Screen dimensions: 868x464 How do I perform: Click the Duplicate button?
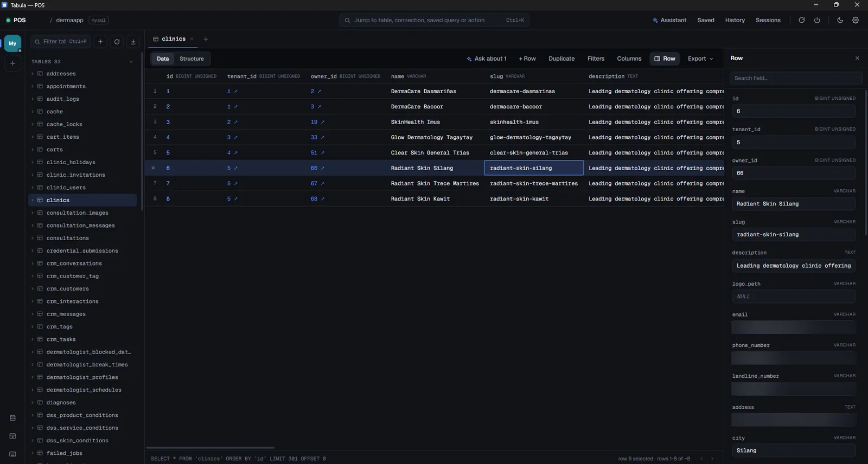tap(561, 59)
